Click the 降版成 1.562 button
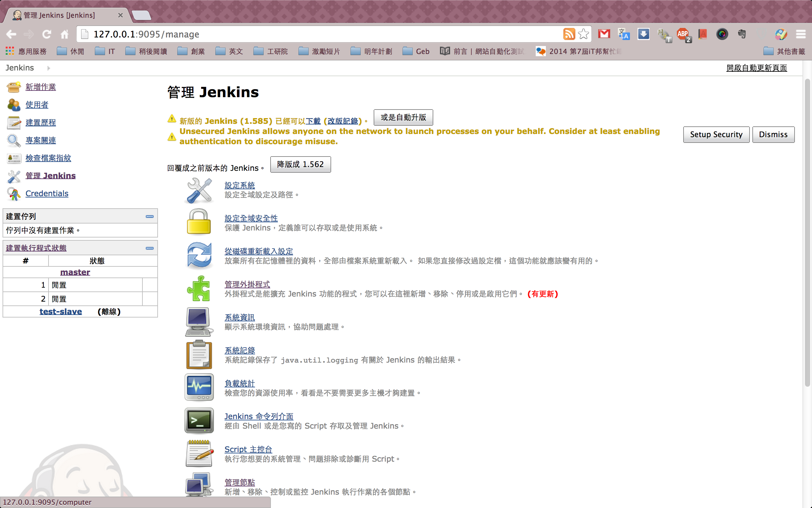This screenshot has height=508, width=812. [x=300, y=164]
